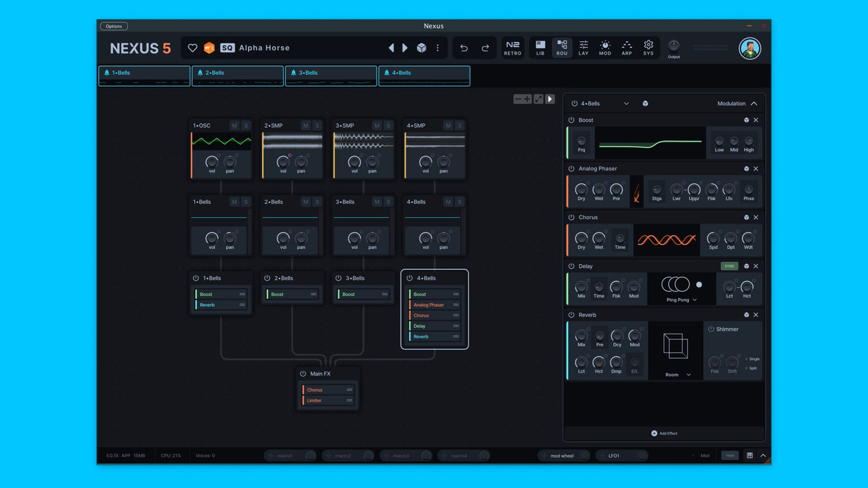This screenshot has height=488, width=868.
Task: Click Add Effect button
Action: [x=664, y=433]
